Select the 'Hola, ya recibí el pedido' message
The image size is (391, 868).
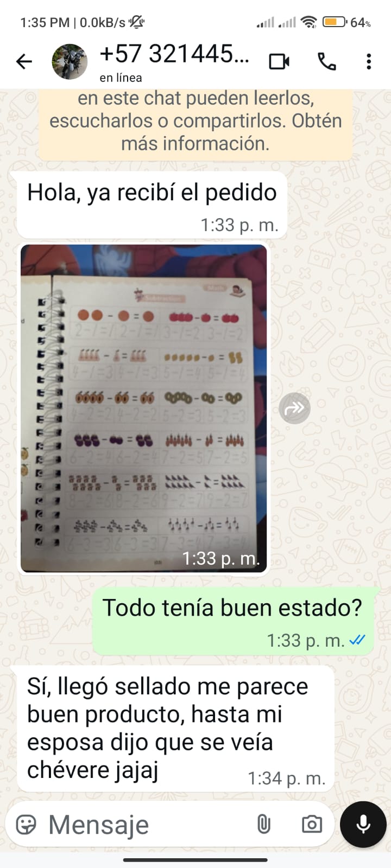pyautogui.click(x=152, y=205)
